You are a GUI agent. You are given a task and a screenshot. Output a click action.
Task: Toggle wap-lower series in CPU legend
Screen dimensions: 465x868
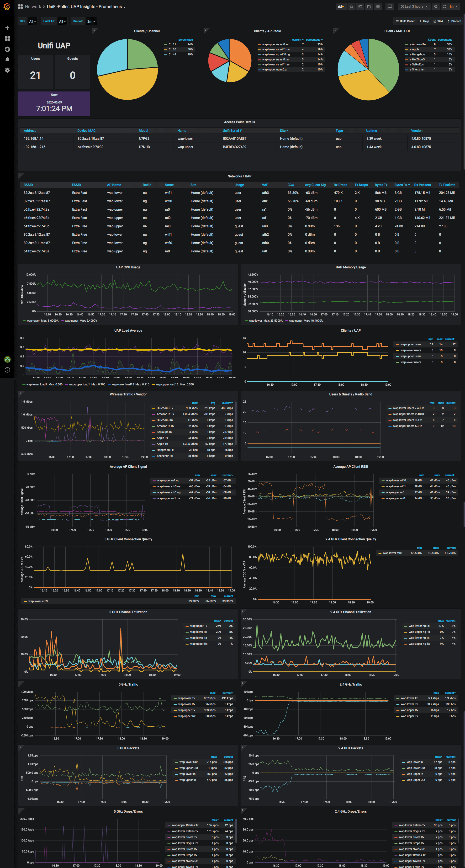pos(33,320)
